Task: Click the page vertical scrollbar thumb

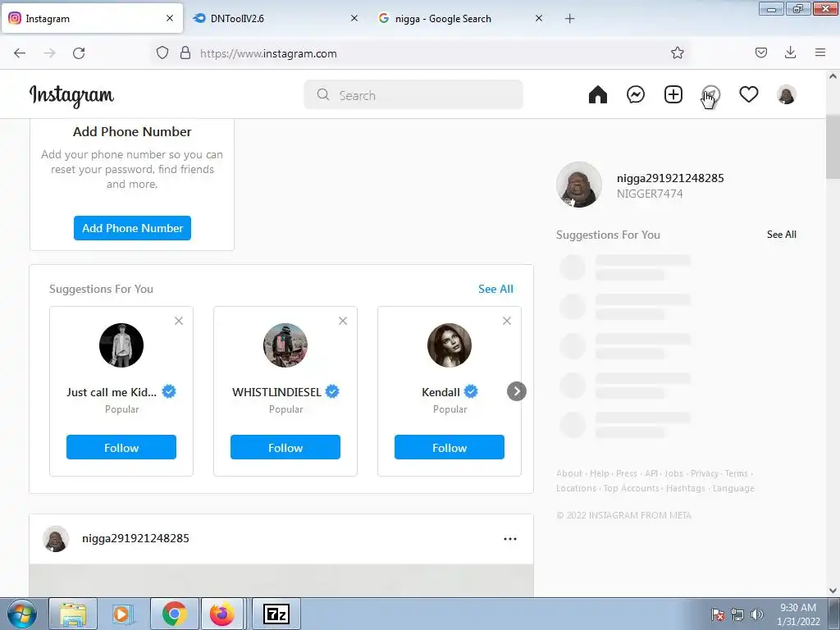Action: (833, 147)
